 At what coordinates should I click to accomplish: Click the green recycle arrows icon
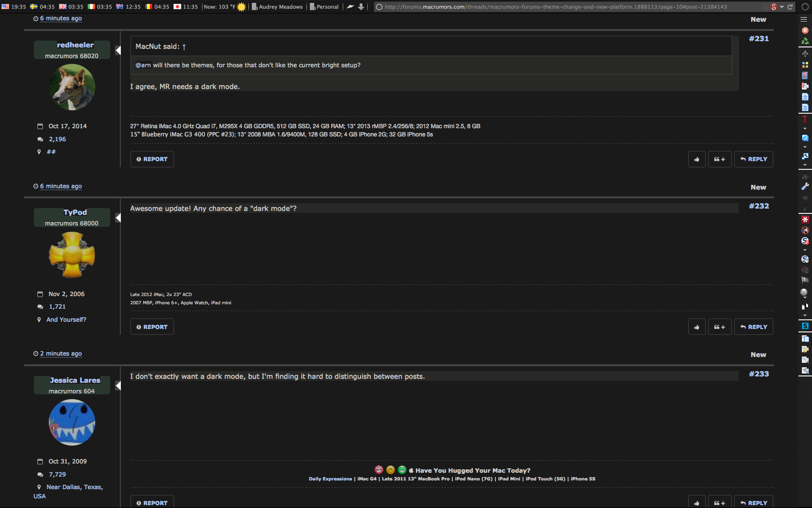pyautogui.click(x=805, y=41)
